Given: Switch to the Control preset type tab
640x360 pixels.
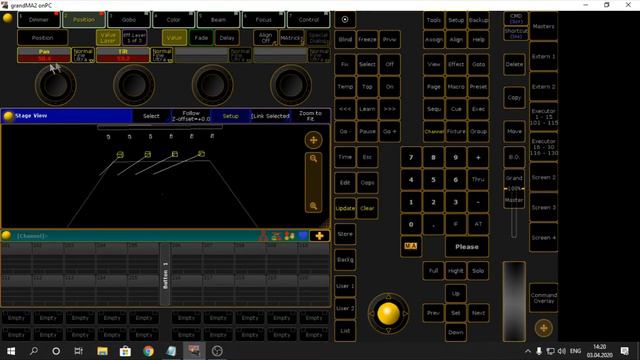Looking at the screenshot, I should pos(309,20).
